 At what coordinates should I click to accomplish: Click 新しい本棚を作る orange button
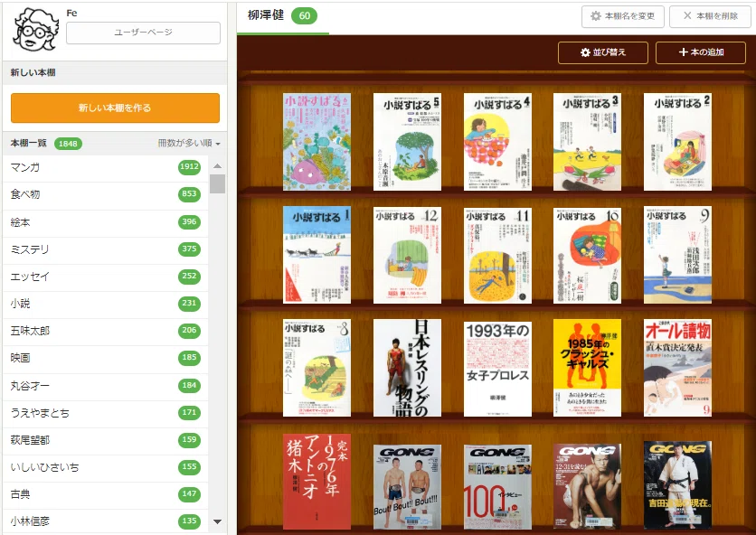[x=115, y=108]
